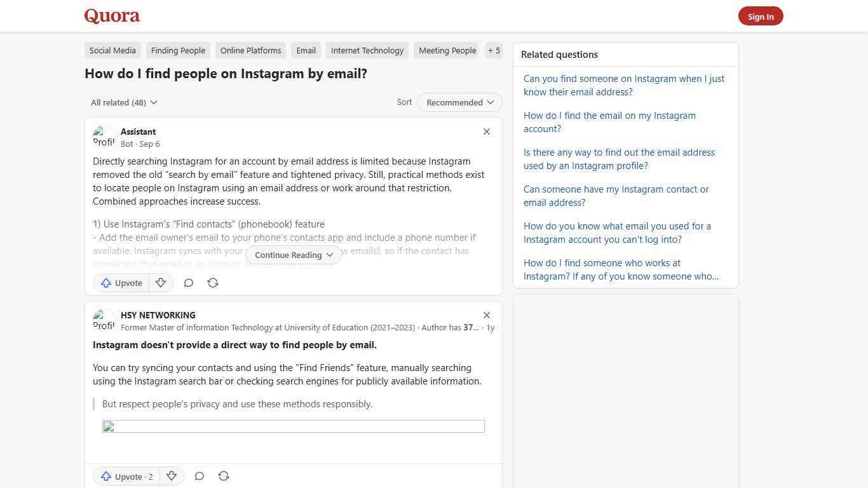Open comments on HSY NETWORKING's answer
868x488 pixels.
(x=199, y=476)
